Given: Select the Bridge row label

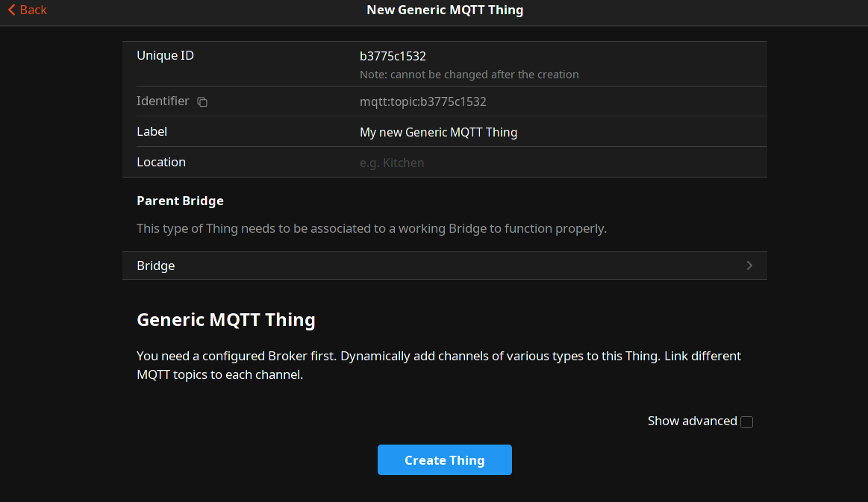Looking at the screenshot, I should click(x=156, y=266).
